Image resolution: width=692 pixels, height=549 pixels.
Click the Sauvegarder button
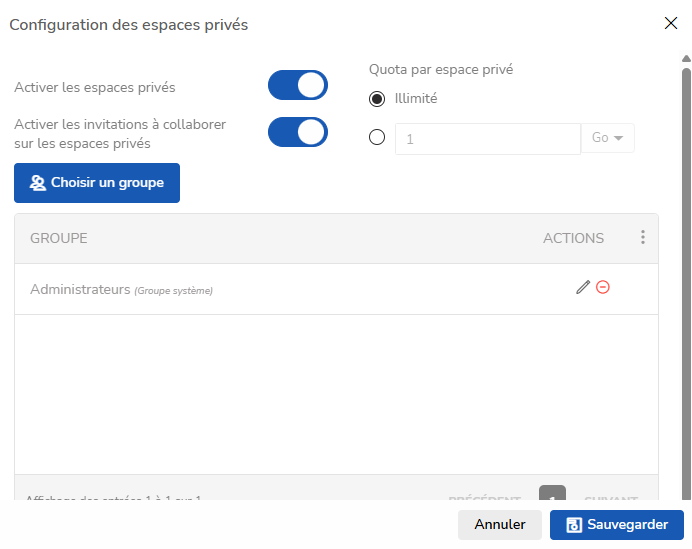(x=617, y=525)
